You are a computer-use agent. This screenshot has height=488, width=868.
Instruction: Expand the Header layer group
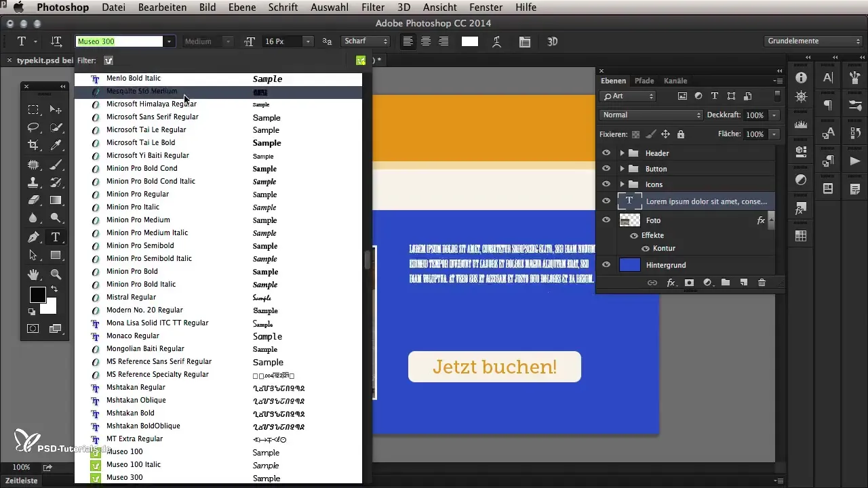622,153
